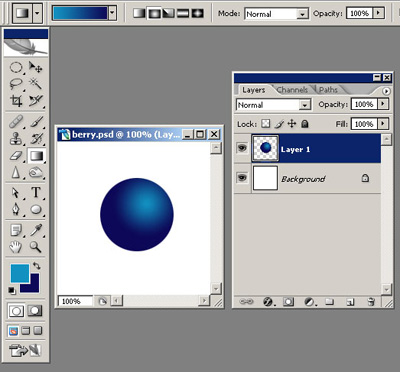
Task: Open the tool preset picker arrow
Action: click(x=37, y=13)
